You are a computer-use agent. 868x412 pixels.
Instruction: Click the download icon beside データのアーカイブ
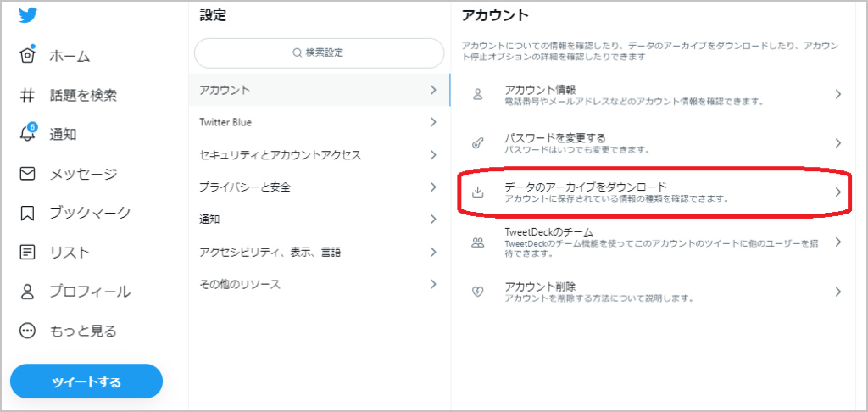click(478, 192)
